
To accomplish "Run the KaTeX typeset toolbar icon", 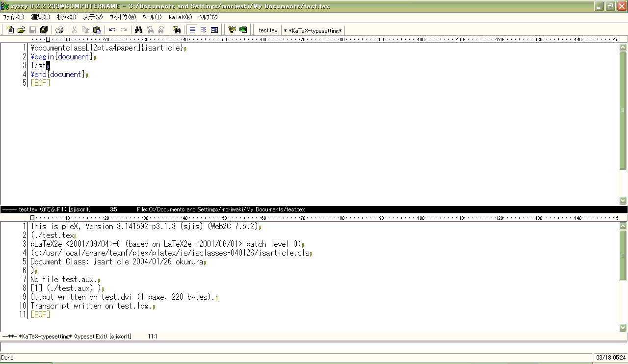I will pyautogui.click(x=232, y=30).
